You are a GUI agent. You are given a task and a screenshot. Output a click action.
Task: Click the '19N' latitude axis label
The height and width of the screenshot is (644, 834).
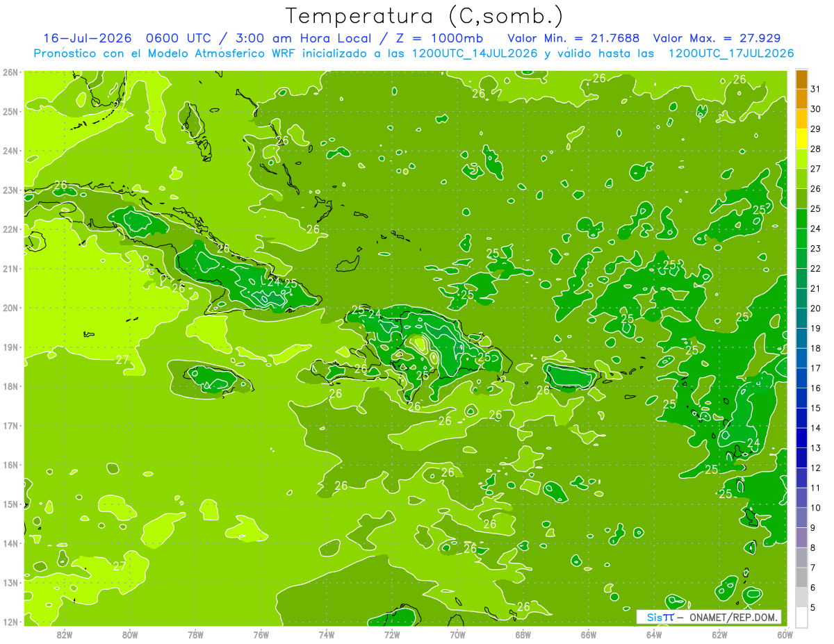10,347
